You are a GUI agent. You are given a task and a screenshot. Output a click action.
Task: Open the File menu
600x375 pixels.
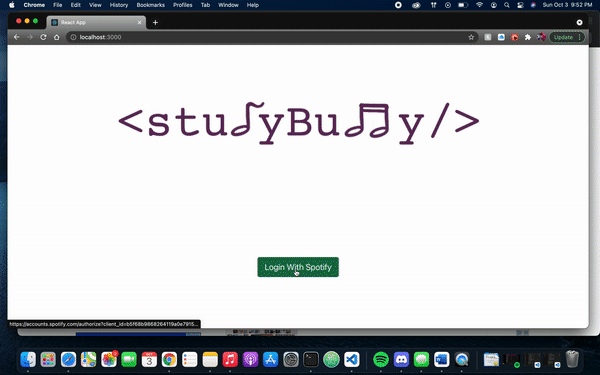tap(57, 5)
